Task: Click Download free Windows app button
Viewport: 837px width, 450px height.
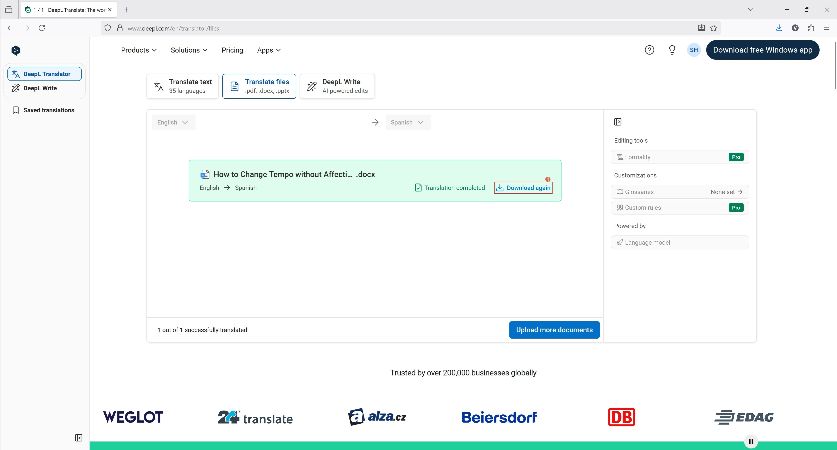Action: click(x=762, y=50)
